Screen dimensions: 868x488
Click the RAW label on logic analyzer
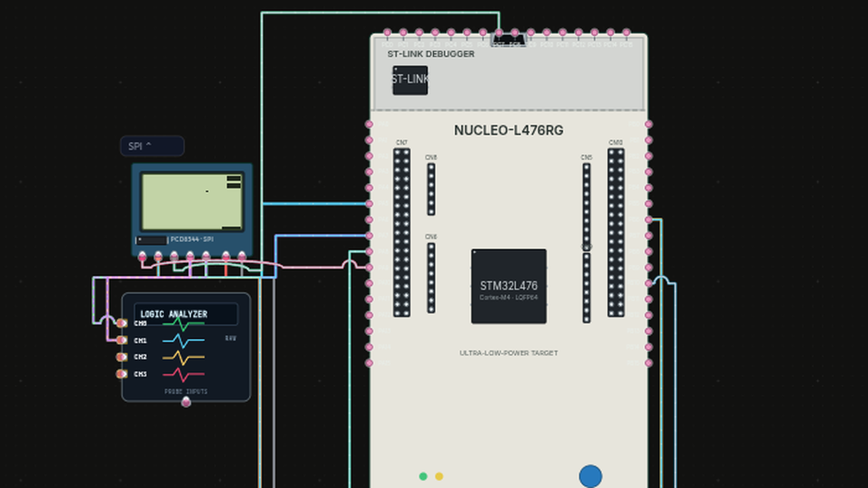pos(231,338)
